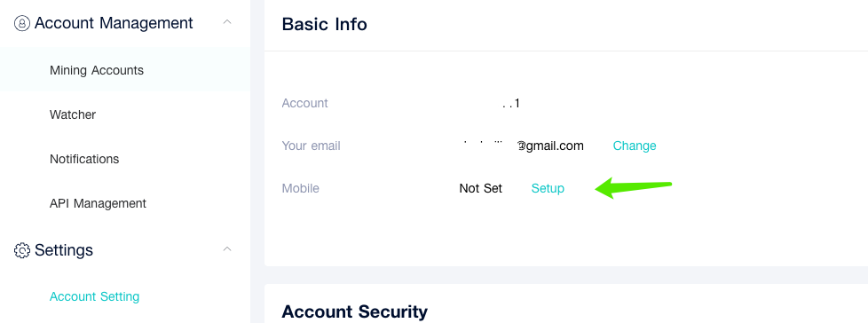Click the Account Security heading
Image resolution: width=868 pixels, height=323 pixels.
click(355, 311)
